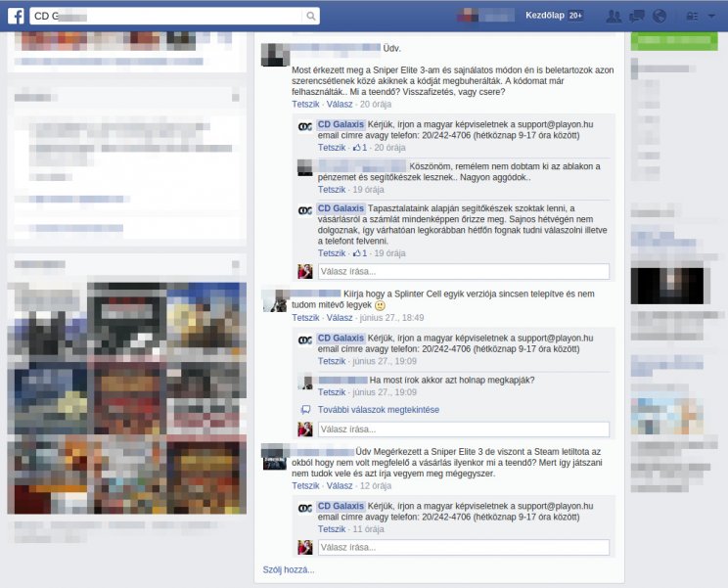Focus reply field under the Steam thread

[464, 547]
